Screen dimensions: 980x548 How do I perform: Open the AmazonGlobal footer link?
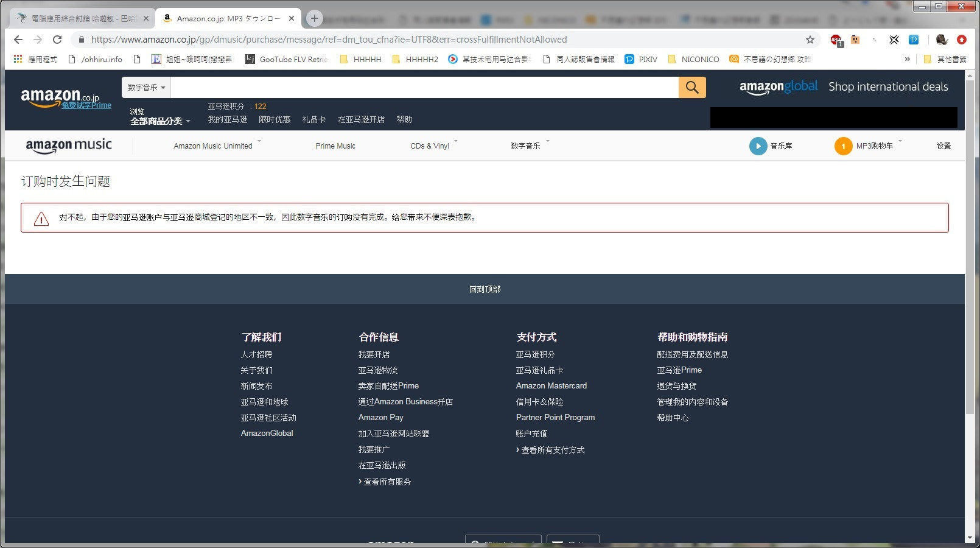pyautogui.click(x=267, y=433)
